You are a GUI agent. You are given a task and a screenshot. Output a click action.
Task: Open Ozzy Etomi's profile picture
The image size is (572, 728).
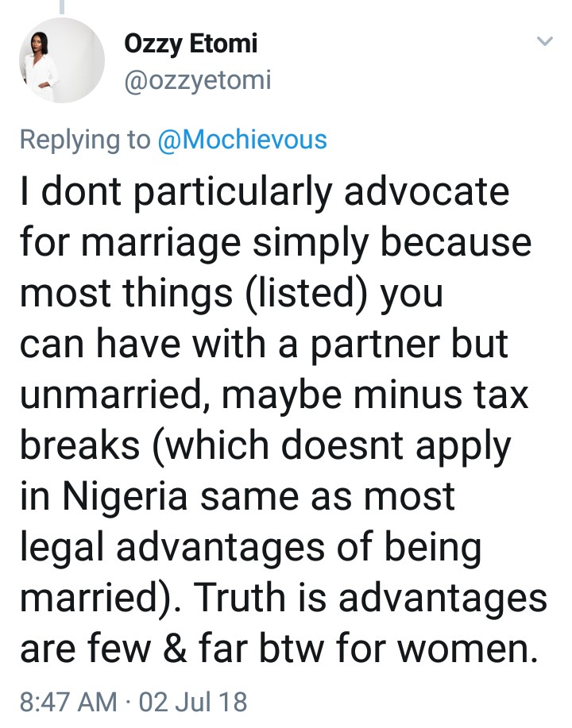tap(61, 60)
